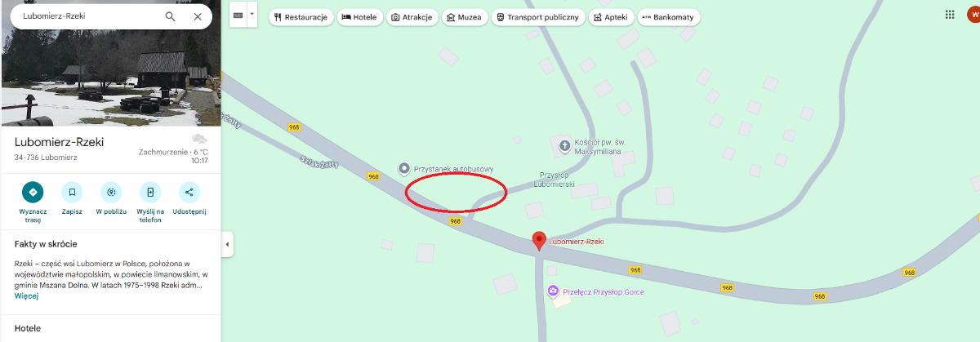The image size is (980, 342).
Task: Save place with Zapisz icon
Action: tap(72, 192)
